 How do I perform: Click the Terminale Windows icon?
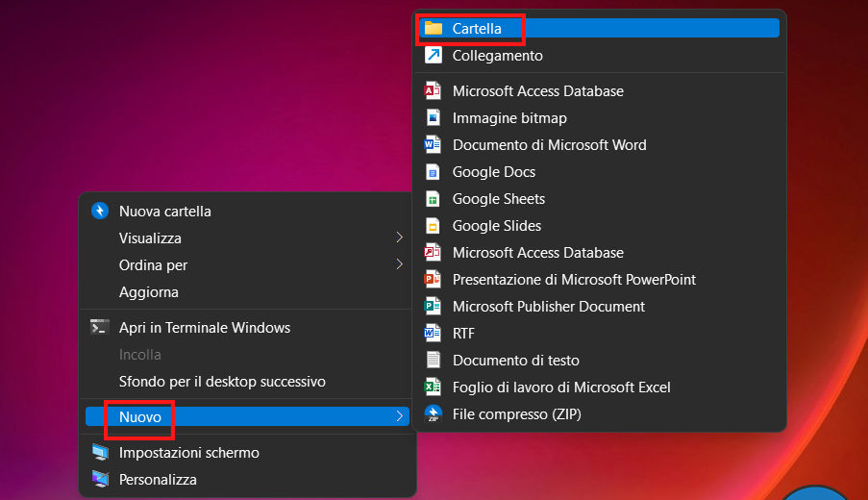tap(100, 328)
